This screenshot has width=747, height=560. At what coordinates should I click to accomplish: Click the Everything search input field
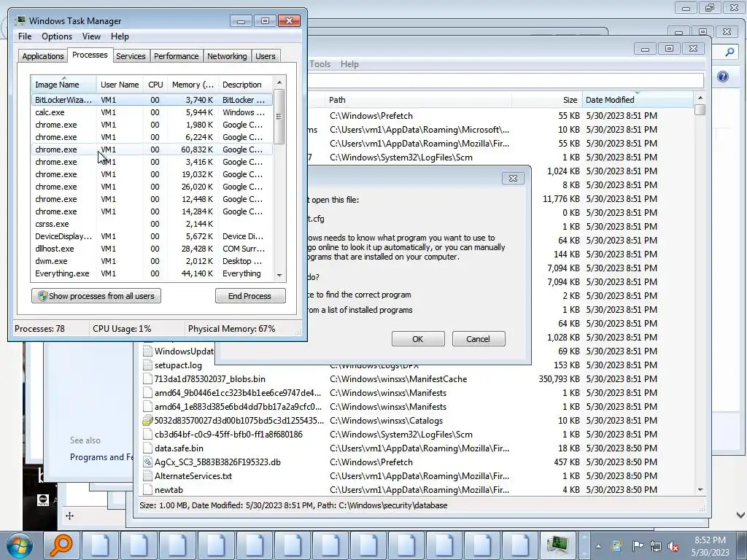coord(506,80)
